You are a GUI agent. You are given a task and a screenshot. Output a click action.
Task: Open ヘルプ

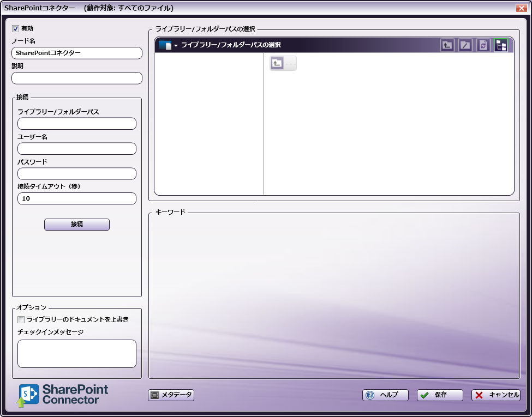[385, 395]
